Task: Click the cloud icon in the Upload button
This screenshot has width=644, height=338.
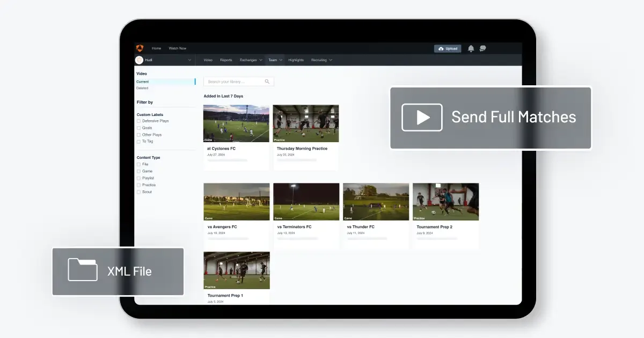Action: pyautogui.click(x=441, y=48)
